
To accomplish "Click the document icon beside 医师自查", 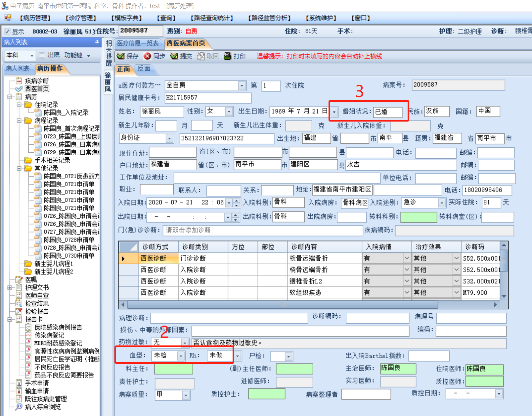I will pos(19,295).
